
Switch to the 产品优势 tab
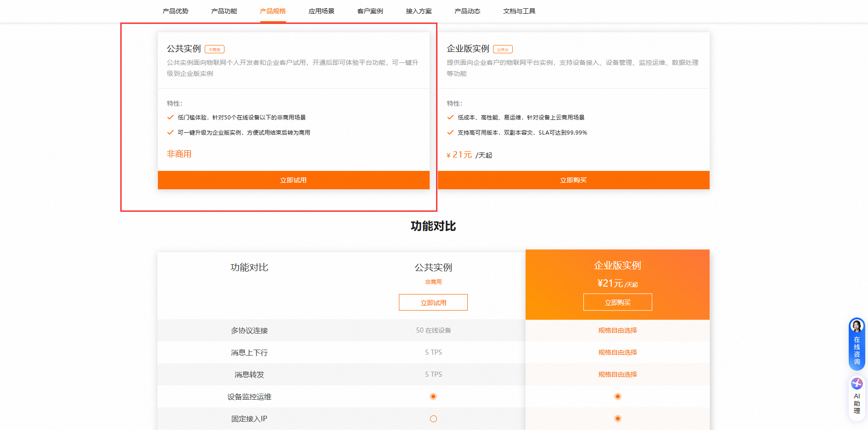pos(175,11)
